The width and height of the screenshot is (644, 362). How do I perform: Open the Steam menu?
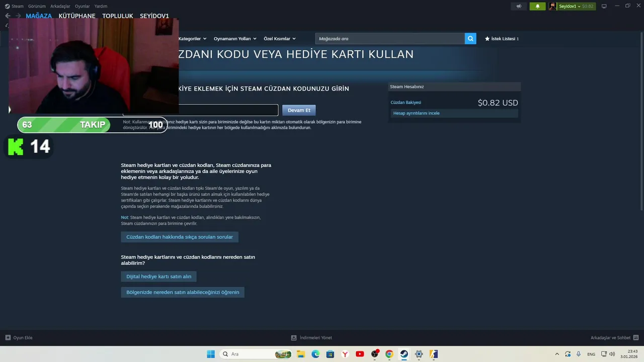18,6
